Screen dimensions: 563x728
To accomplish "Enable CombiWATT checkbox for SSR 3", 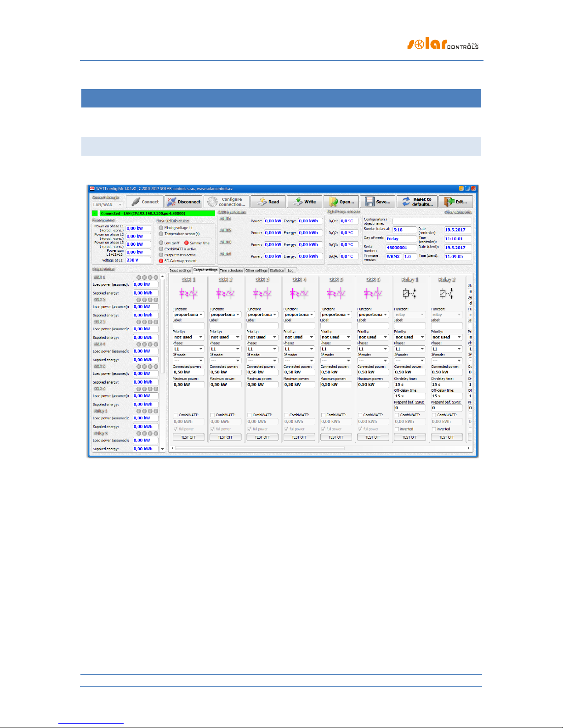I will (249, 415).
